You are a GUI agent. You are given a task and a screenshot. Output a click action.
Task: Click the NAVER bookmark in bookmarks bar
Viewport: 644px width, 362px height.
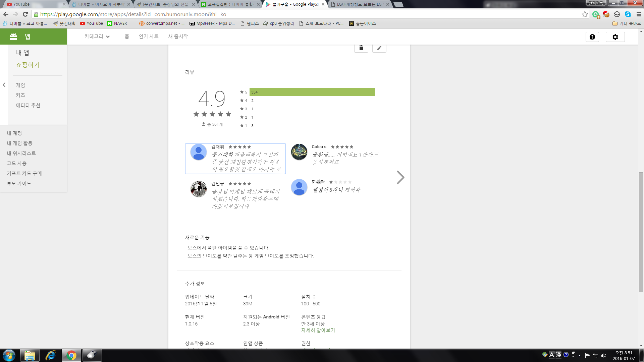click(x=117, y=23)
